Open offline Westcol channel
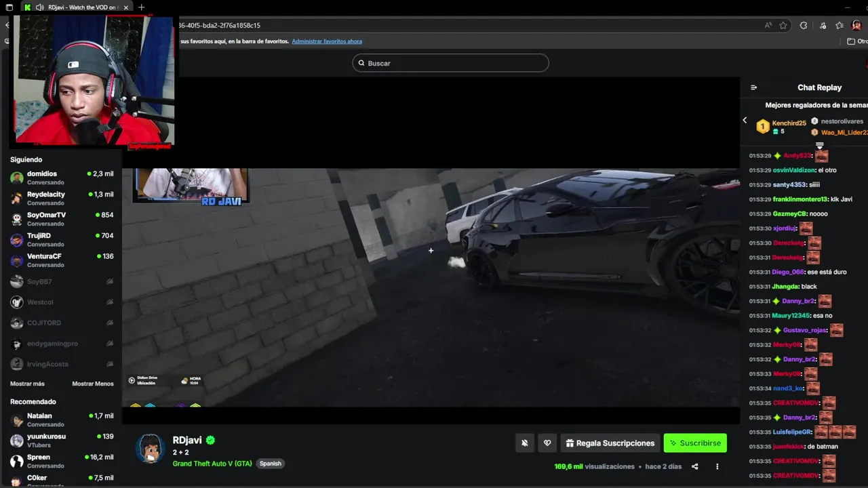Screen dimensions: 868x488 [x=61, y=302]
